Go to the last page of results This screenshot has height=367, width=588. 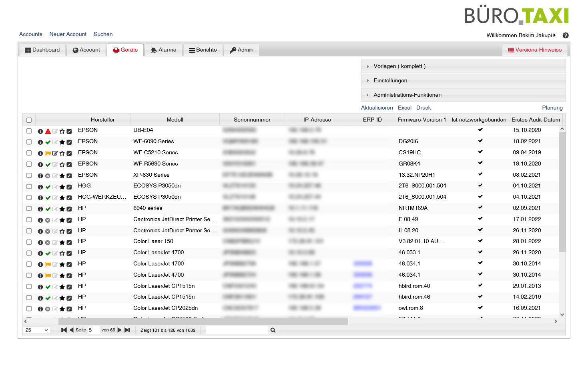pos(127,330)
